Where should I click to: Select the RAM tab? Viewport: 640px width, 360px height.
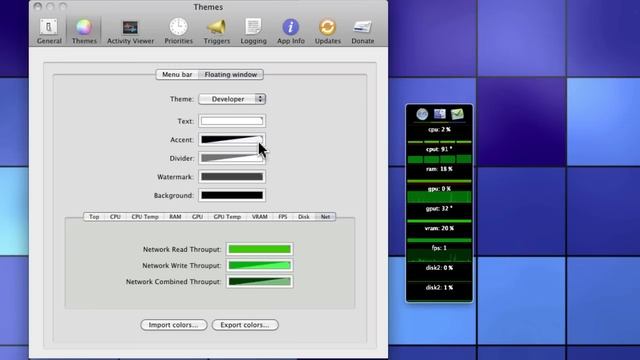(175, 217)
